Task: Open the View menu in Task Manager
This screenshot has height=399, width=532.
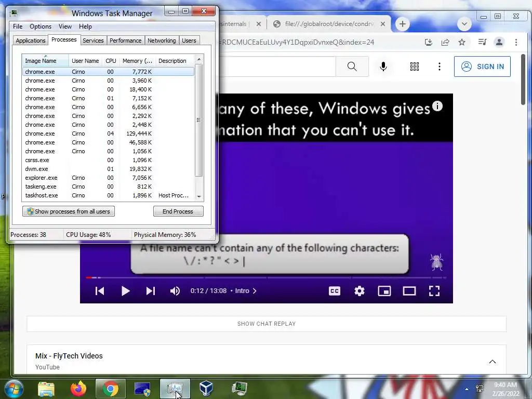Action: 65,26
